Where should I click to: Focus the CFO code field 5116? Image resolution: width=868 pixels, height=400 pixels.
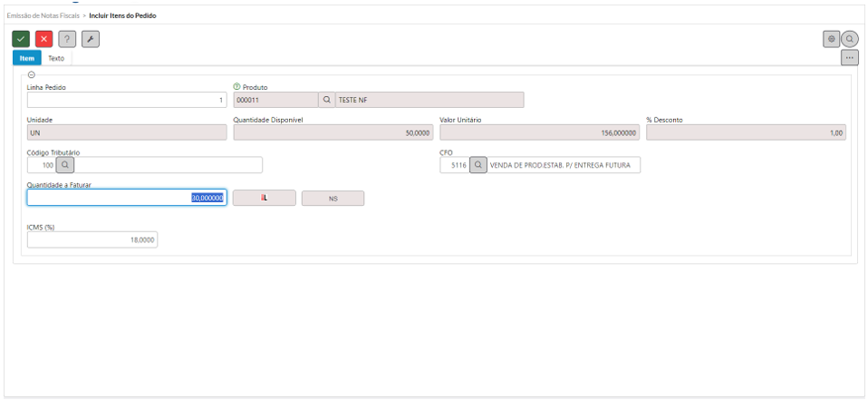coord(455,165)
